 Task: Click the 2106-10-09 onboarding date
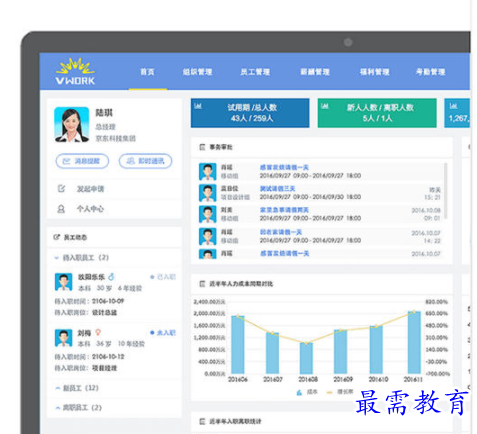click(108, 301)
